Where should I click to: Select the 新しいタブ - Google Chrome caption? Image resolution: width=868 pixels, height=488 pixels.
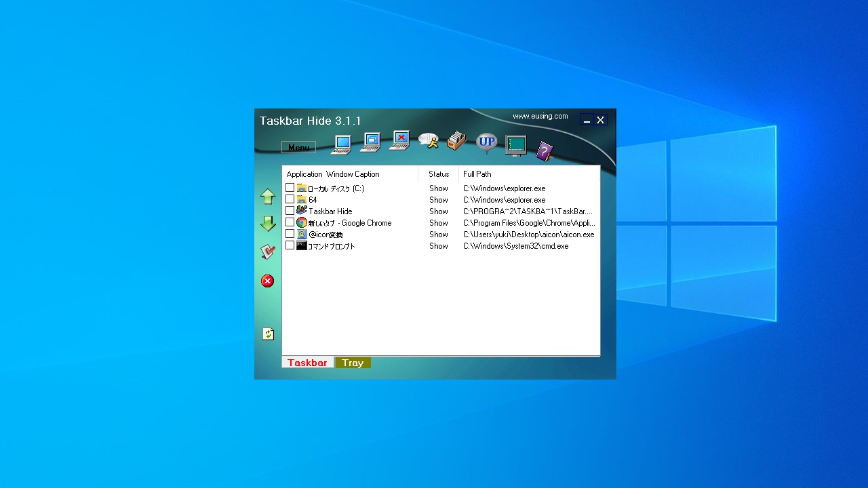(350, 223)
